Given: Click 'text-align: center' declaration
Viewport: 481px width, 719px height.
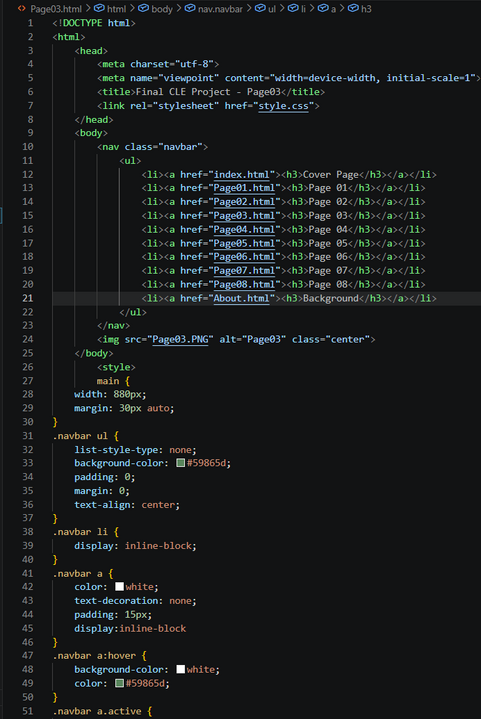Looking at the screenshot, I should pos(127,505).
